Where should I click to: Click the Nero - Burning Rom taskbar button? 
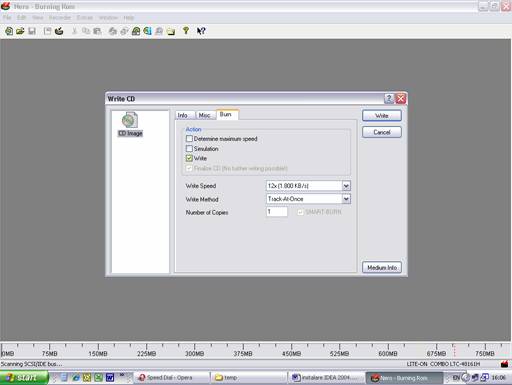pos(404,378)
